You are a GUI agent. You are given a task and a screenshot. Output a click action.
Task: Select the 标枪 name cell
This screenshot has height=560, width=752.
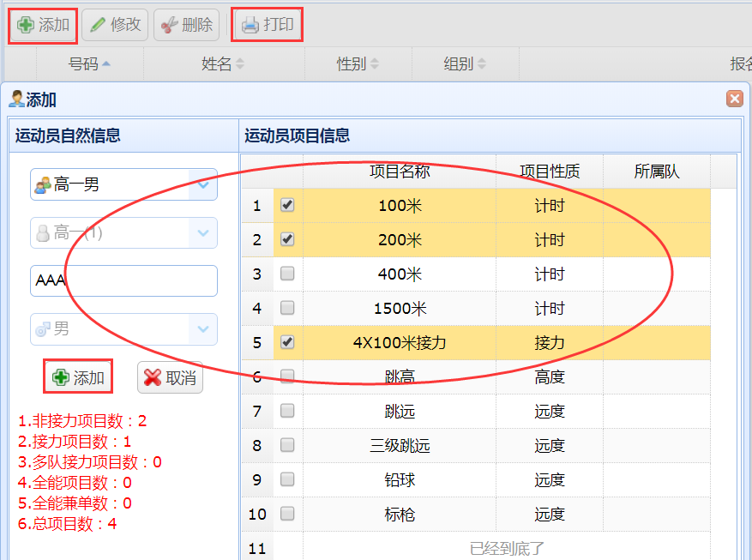[400, 515]
